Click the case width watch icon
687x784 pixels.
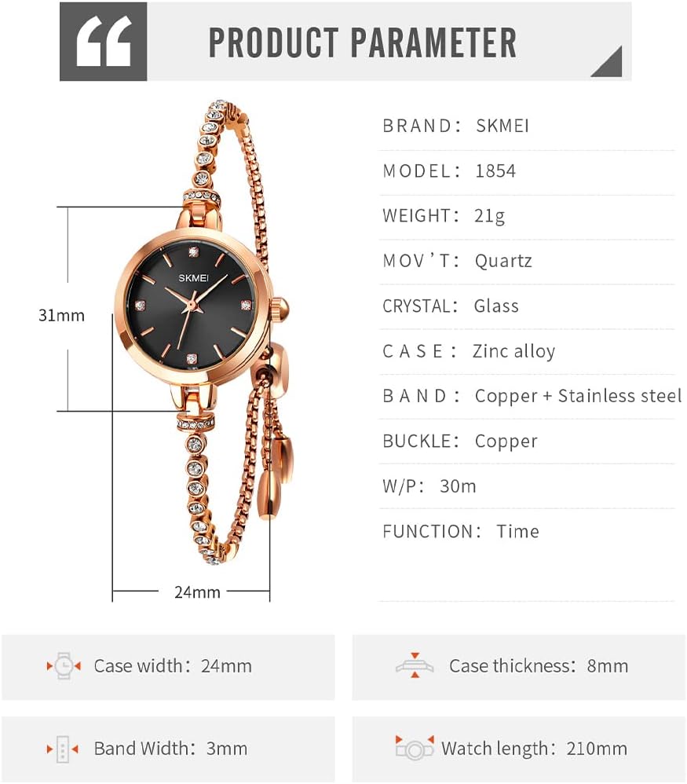tap(64, 666)
